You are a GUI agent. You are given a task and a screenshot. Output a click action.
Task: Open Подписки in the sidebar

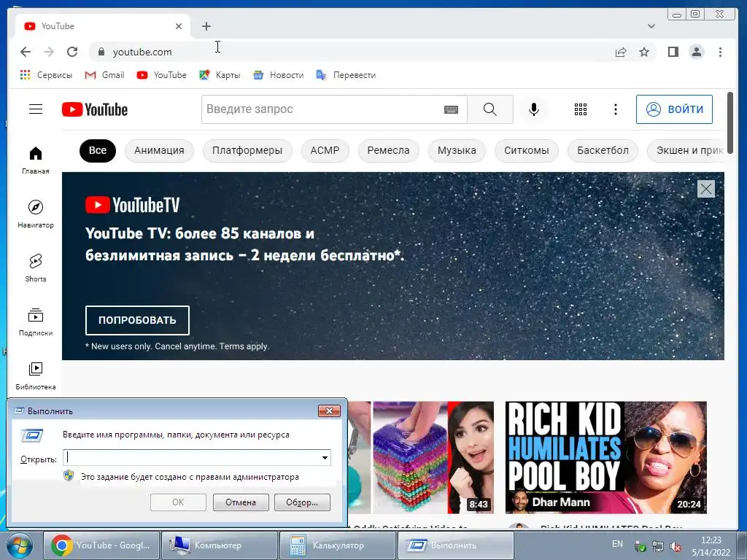[36, 322]
